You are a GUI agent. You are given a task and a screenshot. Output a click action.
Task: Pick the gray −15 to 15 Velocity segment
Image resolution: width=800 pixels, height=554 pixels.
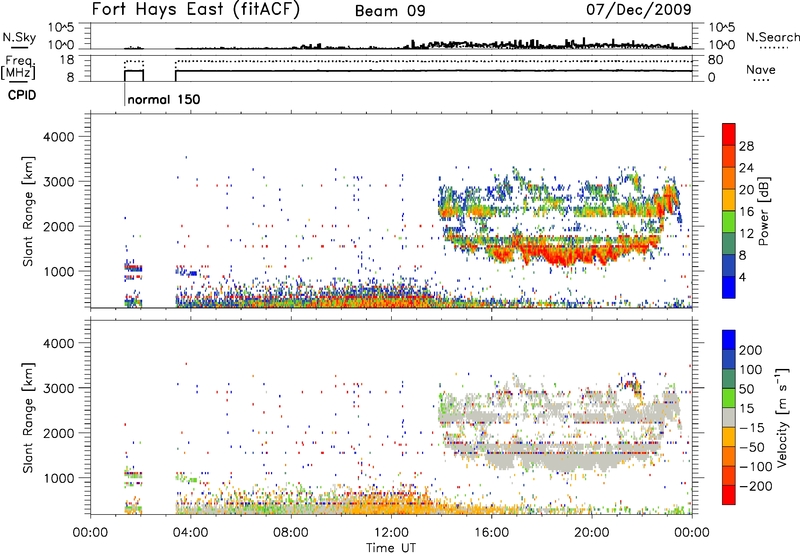coord(729,417)
